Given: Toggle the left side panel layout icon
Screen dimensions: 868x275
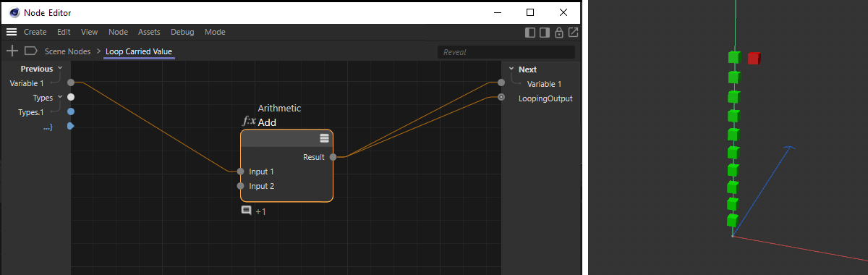Looking at the screenshot, I should pyautogui.click(x=530, y=32).
